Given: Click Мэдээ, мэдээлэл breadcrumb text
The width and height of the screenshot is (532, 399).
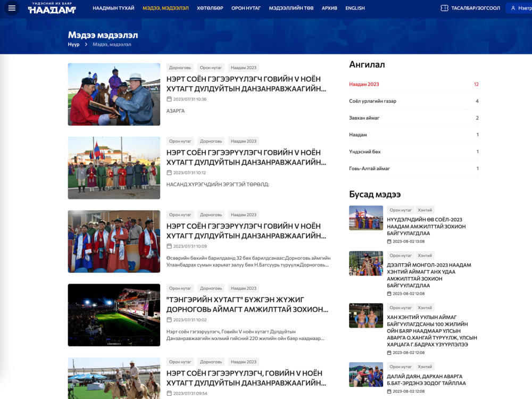Looking at the screenshot, I should pyautogui.click(x=112, y=45).
